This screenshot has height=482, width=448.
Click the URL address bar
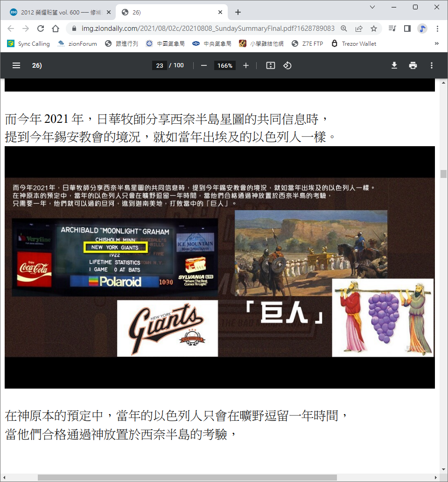pos(208,28)
